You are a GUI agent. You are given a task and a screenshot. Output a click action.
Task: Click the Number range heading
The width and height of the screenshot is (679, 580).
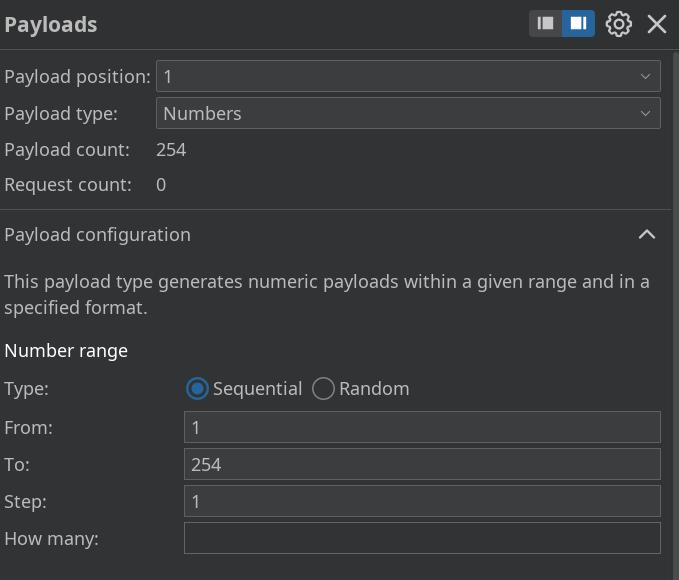(x=66, y=350)
